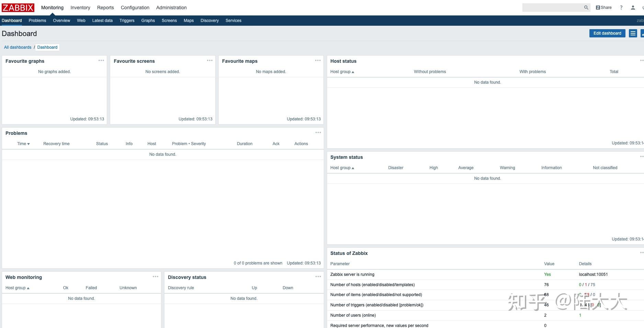Open Problems widget options menu
This screenshot has width=644, height=328.
point(318,132)
